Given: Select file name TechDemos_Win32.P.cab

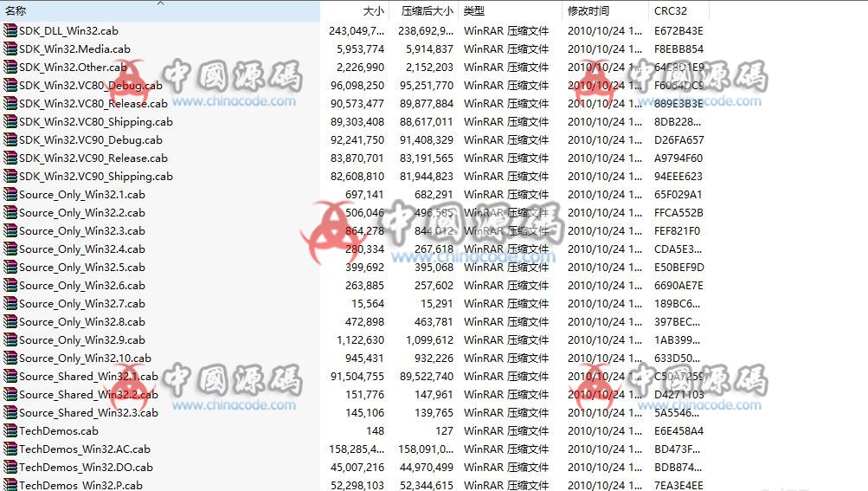Looking at the screenshot, I should tap(80, 485).
